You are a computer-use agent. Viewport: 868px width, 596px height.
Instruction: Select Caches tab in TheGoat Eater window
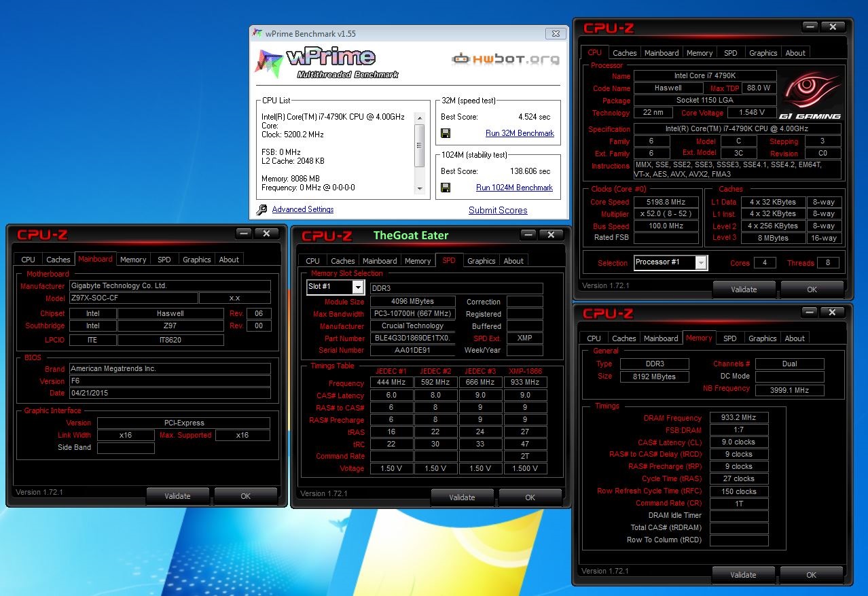click(343, 261)
